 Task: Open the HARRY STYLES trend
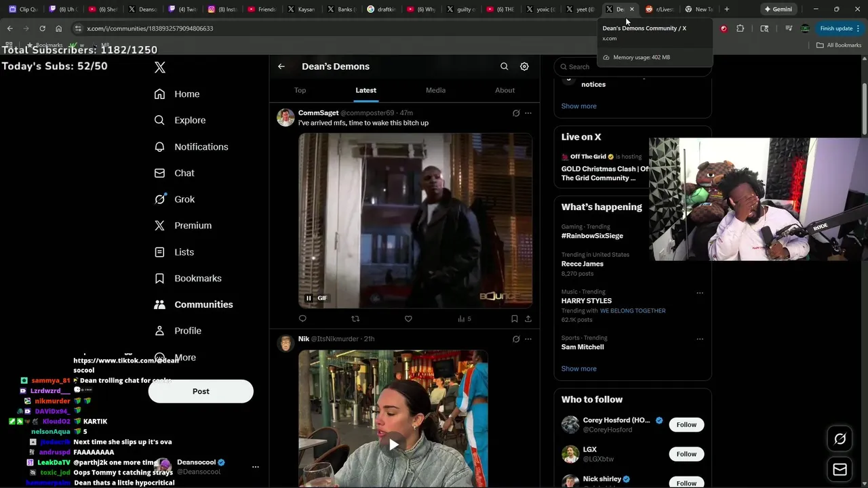click(x=586, y=301)
